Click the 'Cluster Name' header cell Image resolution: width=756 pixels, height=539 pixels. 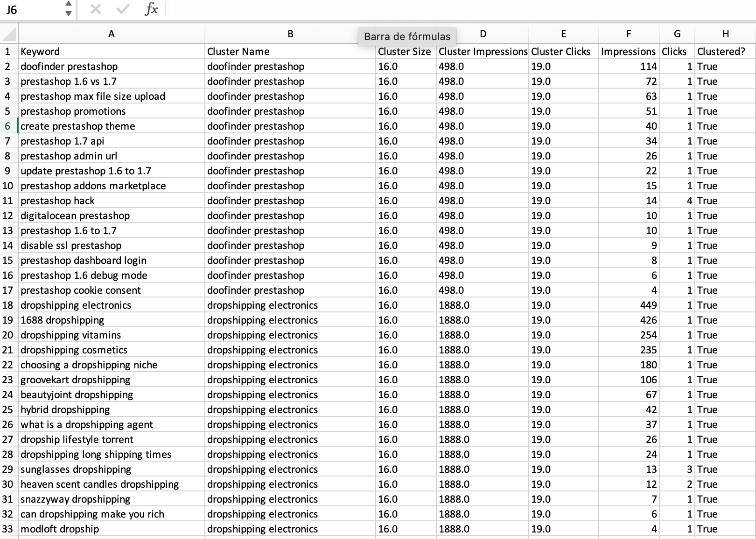[x=290, y=51]
